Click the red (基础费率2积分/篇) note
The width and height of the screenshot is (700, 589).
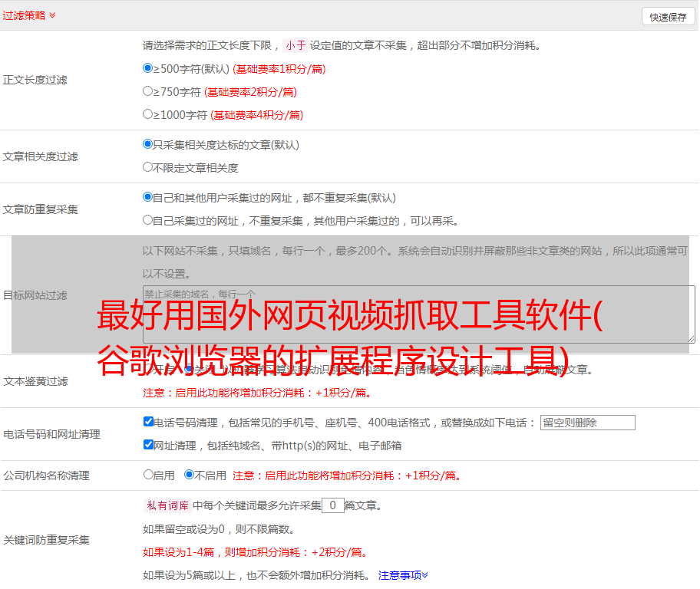250,92
